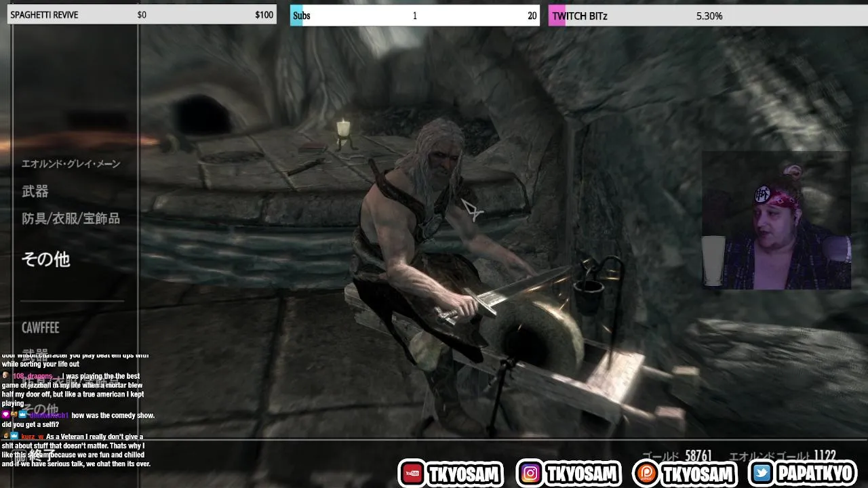Click TKYOSAM label next to YouTube icon
Viewport: 868px width, 488px height.
[x=465, y=474]
